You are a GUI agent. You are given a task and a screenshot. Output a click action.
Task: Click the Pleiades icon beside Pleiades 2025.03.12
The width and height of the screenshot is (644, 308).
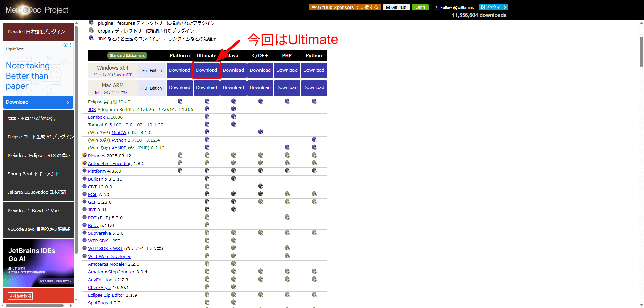click(84, 155)
